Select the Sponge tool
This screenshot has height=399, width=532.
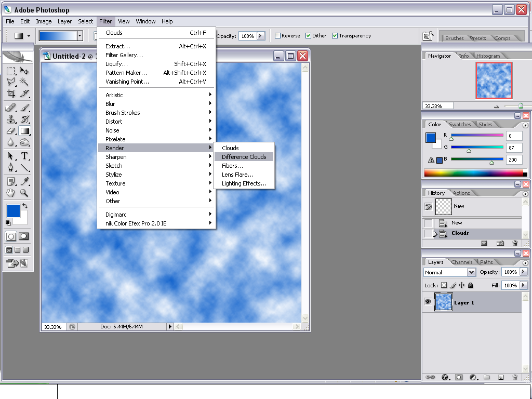tap(24, 142)
